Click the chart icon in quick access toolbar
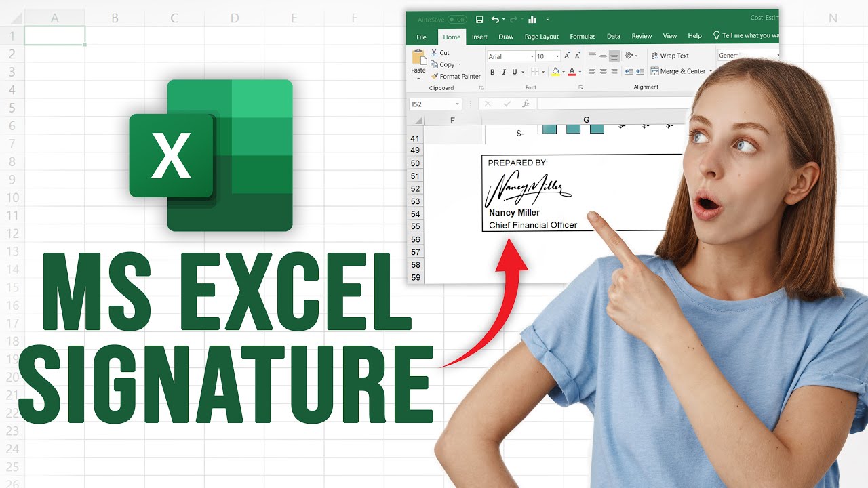 [532, 20]
